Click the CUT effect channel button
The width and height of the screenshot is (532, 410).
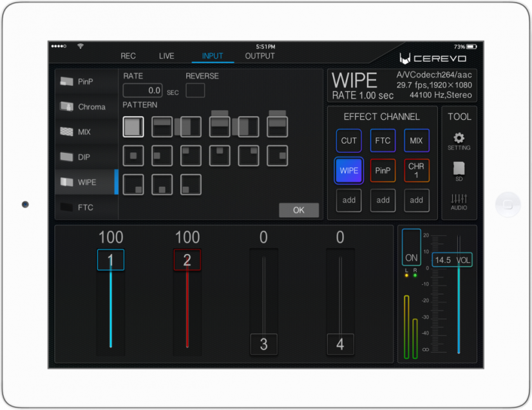(x=349, y=141)
